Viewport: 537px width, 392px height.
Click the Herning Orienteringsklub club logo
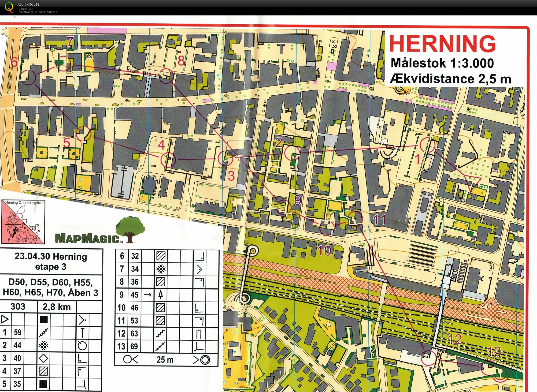(x=23, y=222)
